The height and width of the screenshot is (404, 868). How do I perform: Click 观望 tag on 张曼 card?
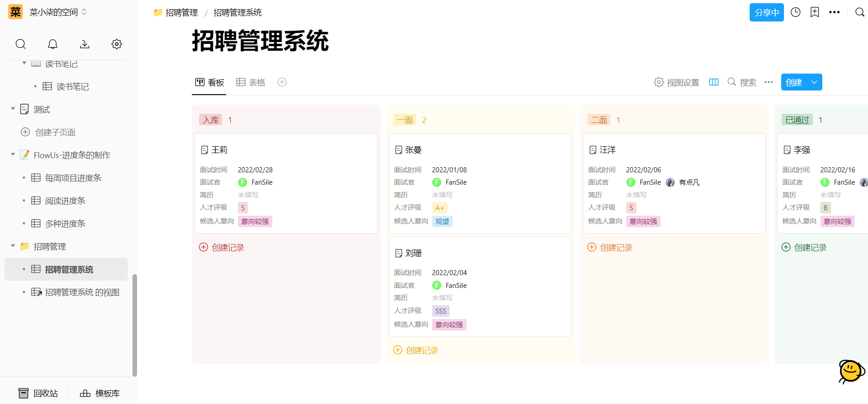click(442, 221)
